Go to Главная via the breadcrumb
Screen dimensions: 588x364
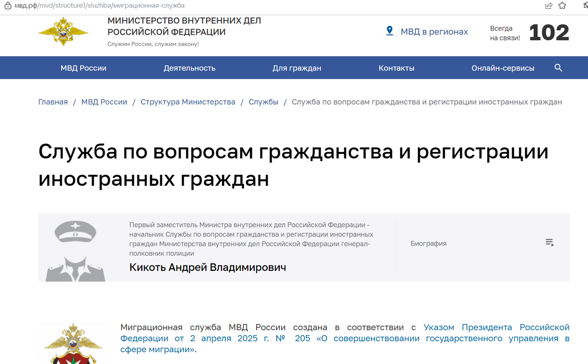53,101
